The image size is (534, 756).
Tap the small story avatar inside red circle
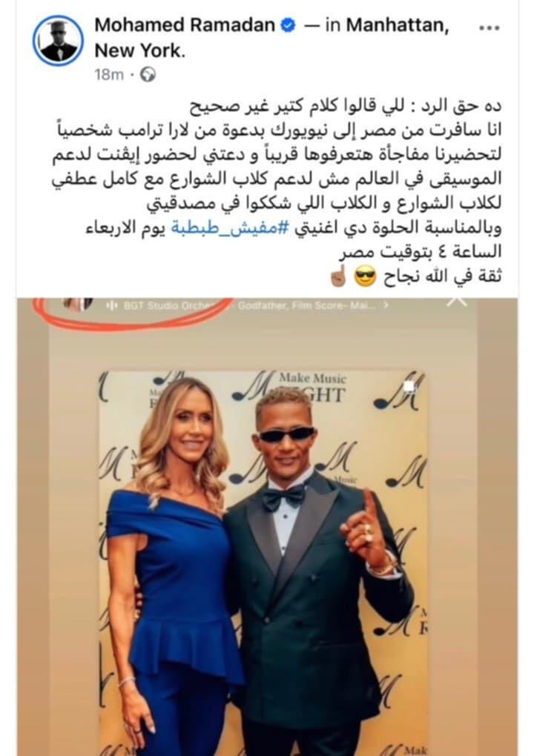point(78,305)
